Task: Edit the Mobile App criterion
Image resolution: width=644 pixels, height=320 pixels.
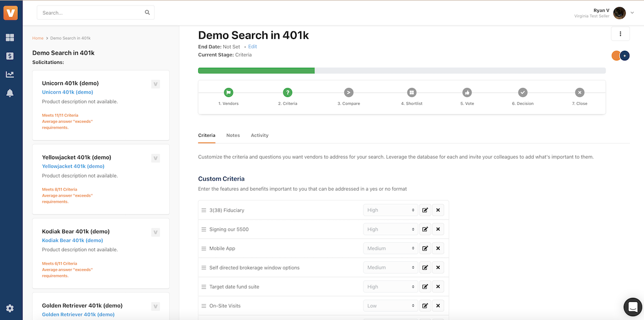Action: (425, 248)
